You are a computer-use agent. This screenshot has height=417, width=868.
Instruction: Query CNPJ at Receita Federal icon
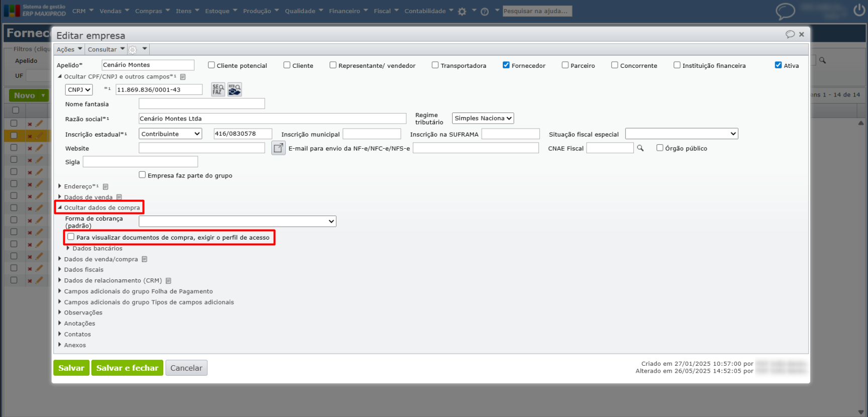click(235, 89)
